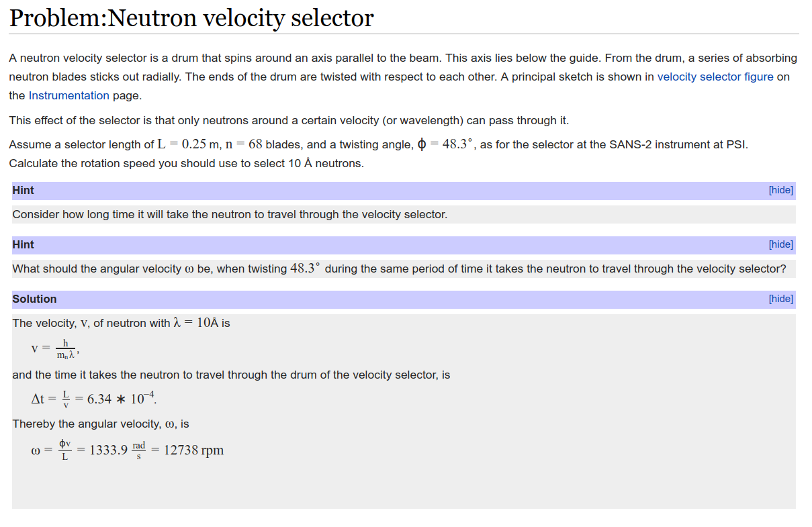812x527 pixels.
Task: Click the ω = φv/L angular velocity formula
Action: click(x=128, y=450)
